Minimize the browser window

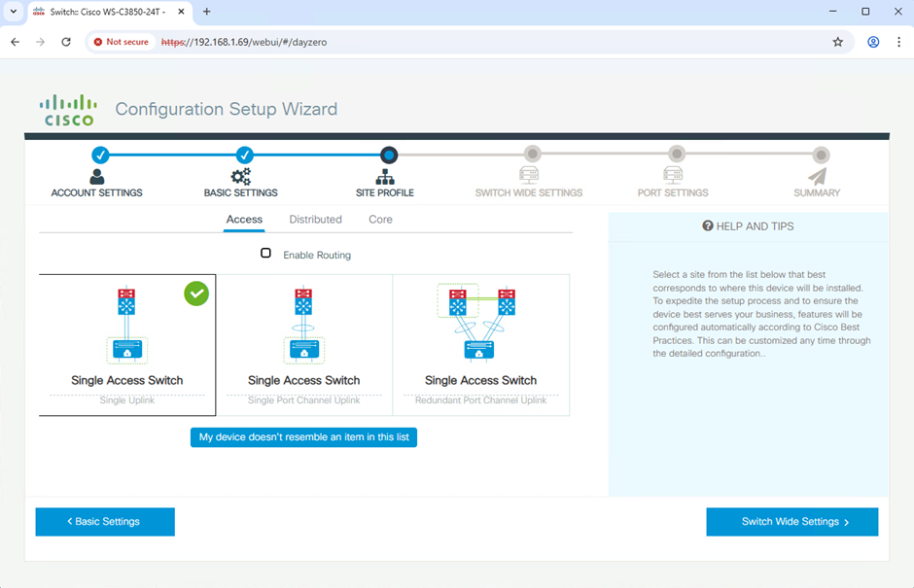pos(833,12)
